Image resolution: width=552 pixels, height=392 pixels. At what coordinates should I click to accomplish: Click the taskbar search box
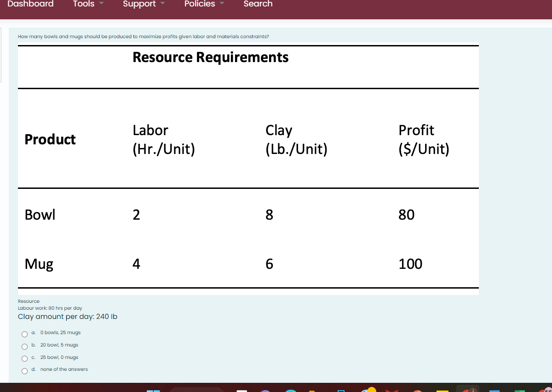[197, 390]
